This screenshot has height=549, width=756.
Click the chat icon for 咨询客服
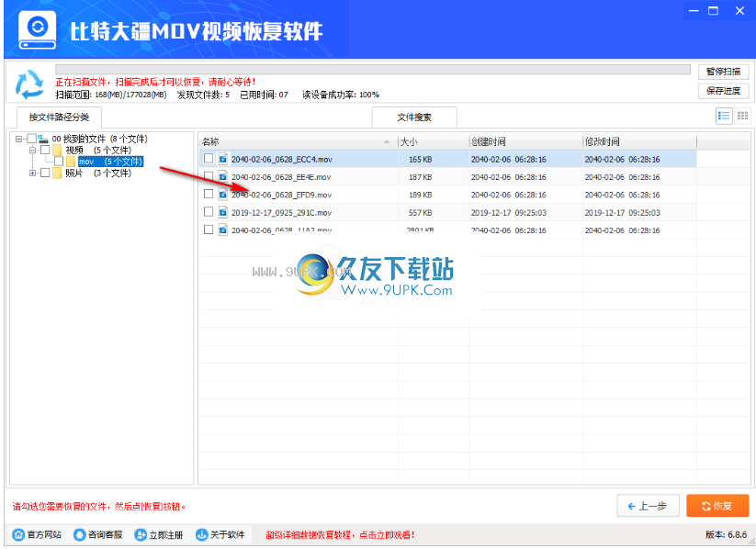(x=80, y=534)
